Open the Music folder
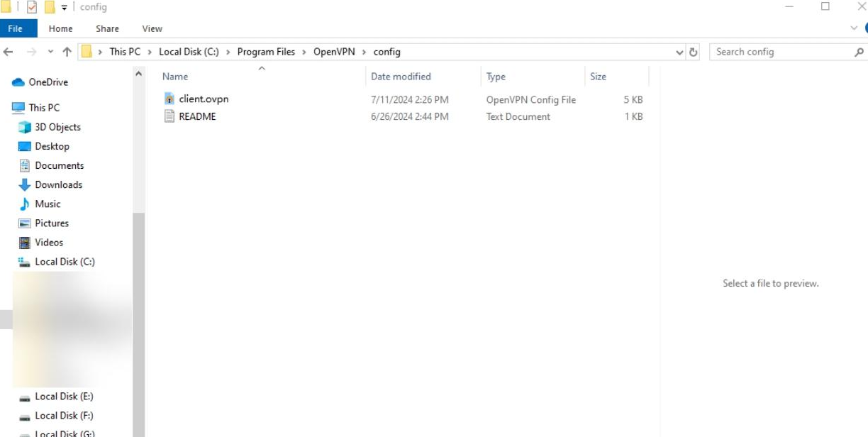 click(48, 204)
